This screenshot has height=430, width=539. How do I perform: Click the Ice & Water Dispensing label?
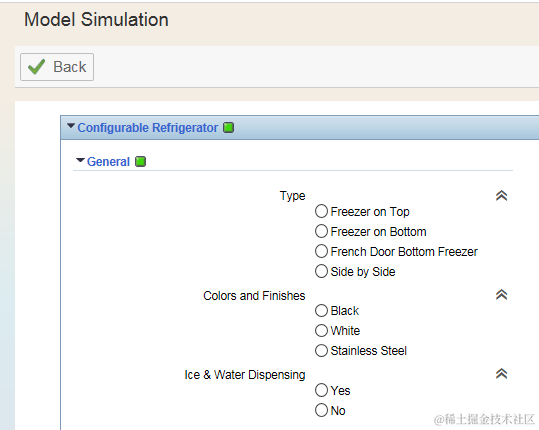point(245,375)
